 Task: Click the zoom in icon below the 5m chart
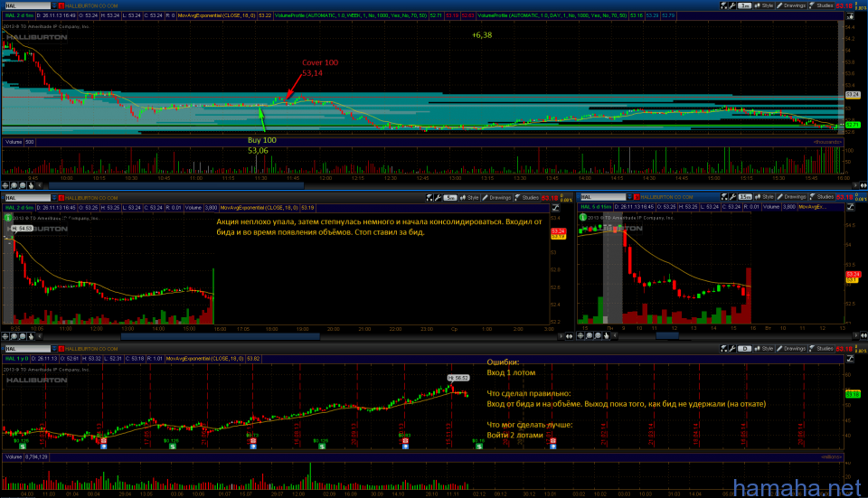pyautogui.click(x=14, y=336)
